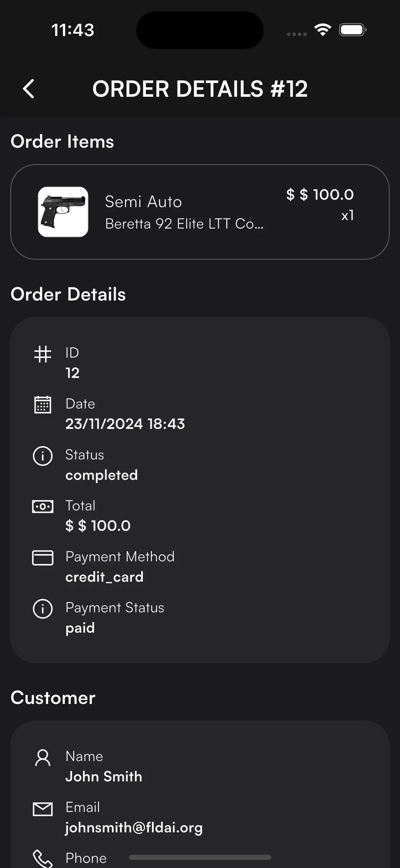This screenshot has height=868, width=400.
Task: Tap the cash Total icon
Action: click(x=43, y=507)
